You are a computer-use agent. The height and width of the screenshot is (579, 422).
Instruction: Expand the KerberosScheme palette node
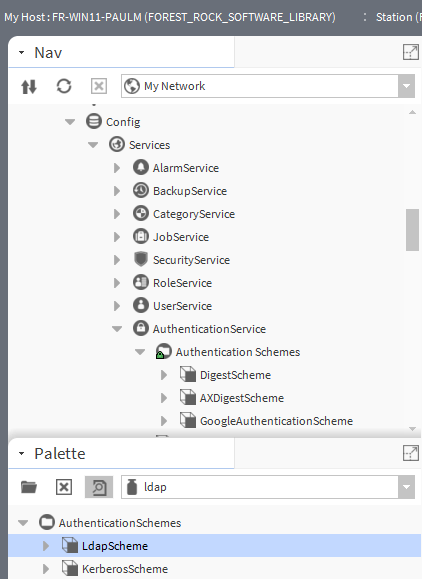(46, 569)
